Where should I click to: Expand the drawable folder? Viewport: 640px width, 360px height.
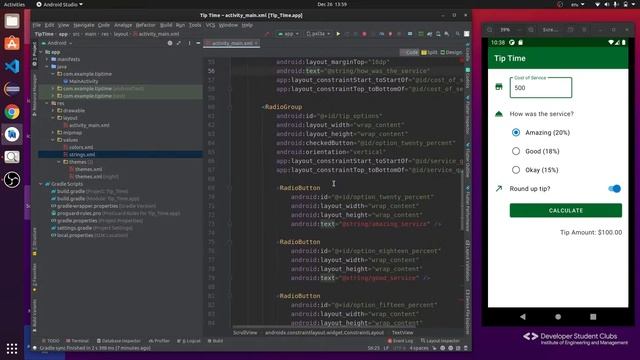tap(53, 111)
